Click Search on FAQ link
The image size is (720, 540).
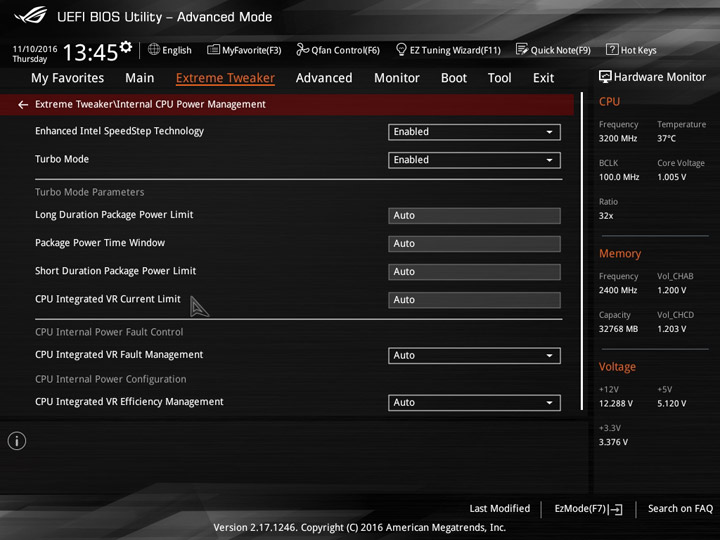[x=680, y=508]
